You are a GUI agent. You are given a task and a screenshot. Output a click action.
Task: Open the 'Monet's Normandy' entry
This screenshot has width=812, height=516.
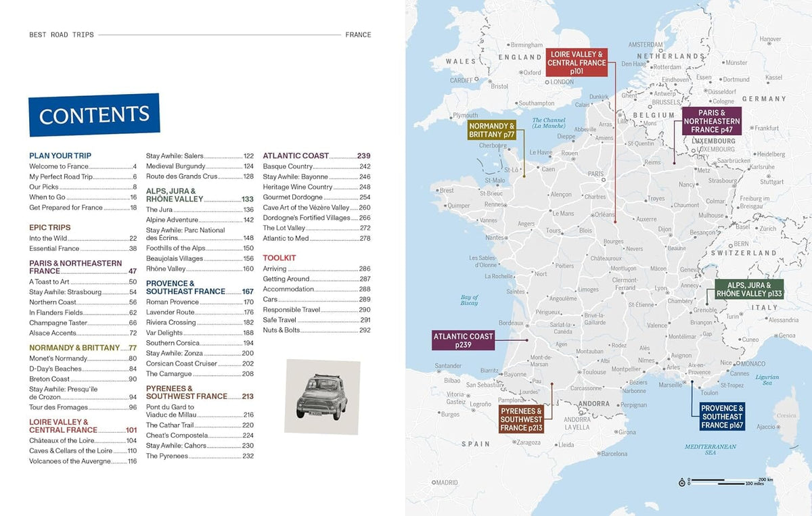tap(83, 358)
